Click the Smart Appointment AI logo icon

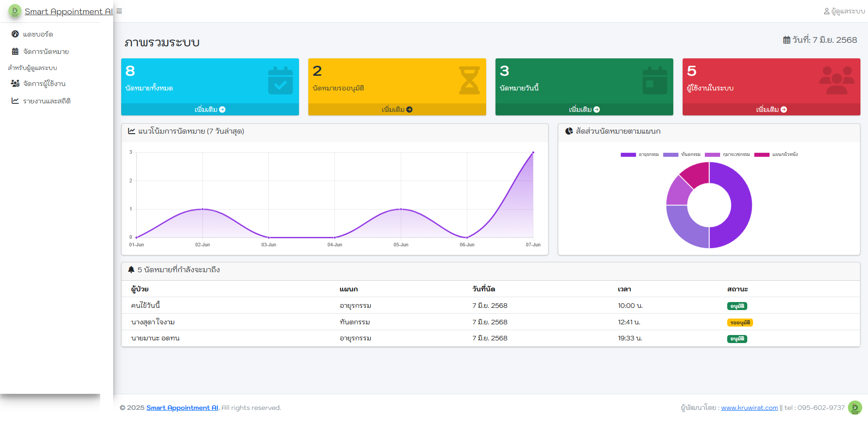pos(15,11)
